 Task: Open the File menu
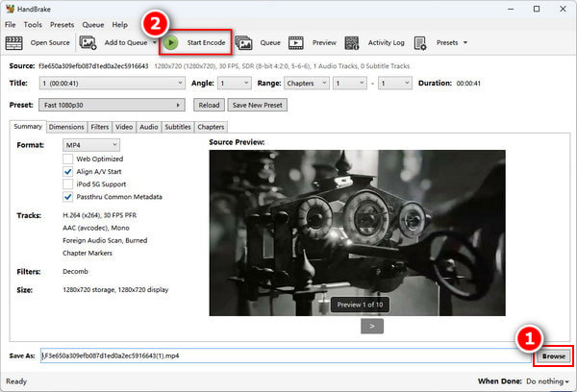coord(11,25)
